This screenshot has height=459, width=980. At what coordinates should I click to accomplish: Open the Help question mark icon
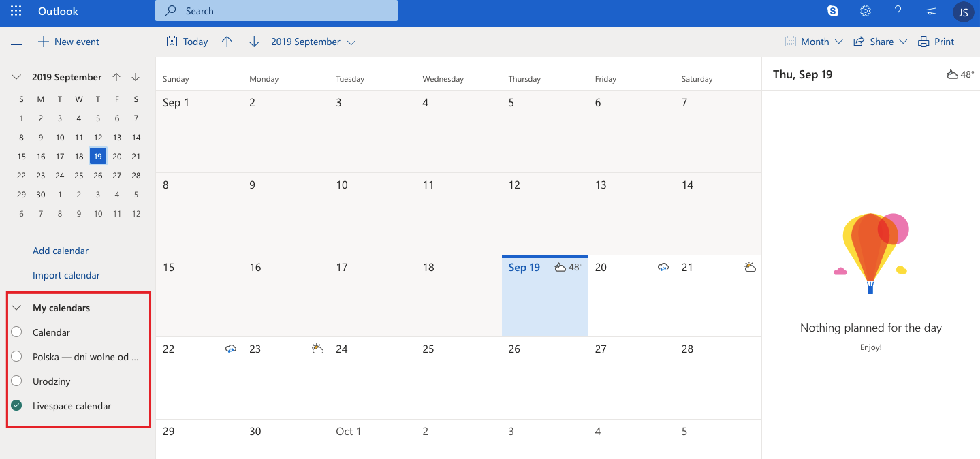click(898, 11)
